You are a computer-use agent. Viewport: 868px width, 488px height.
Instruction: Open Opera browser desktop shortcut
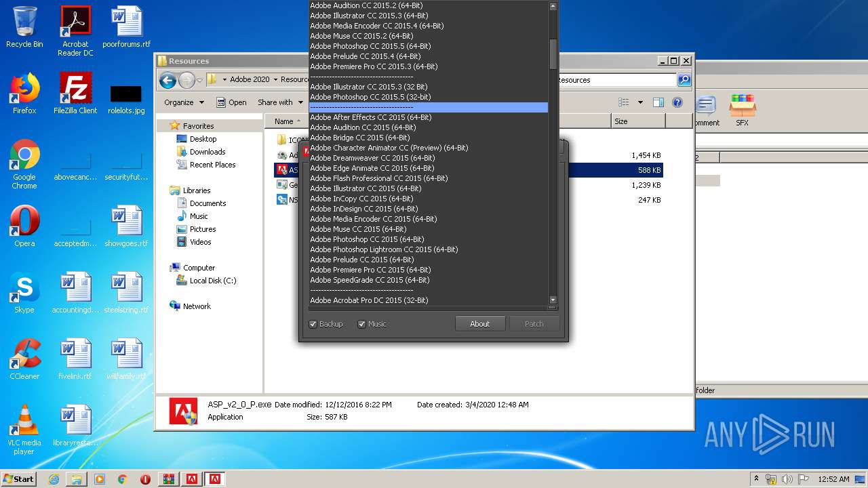(24, 226)
